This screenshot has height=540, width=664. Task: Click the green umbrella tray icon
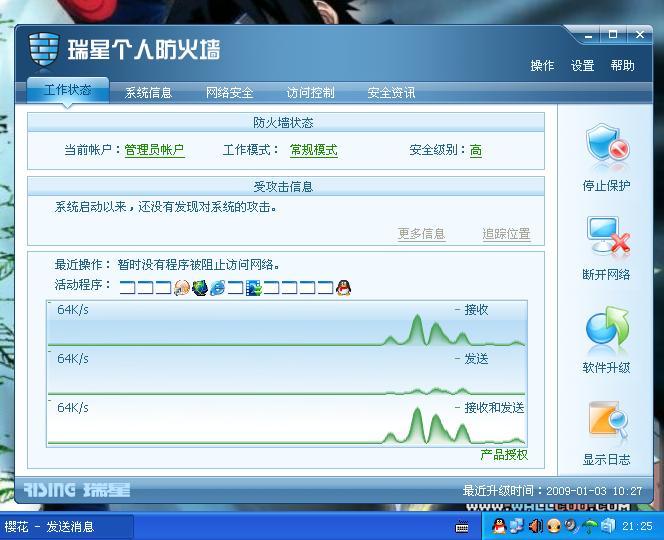589,526
